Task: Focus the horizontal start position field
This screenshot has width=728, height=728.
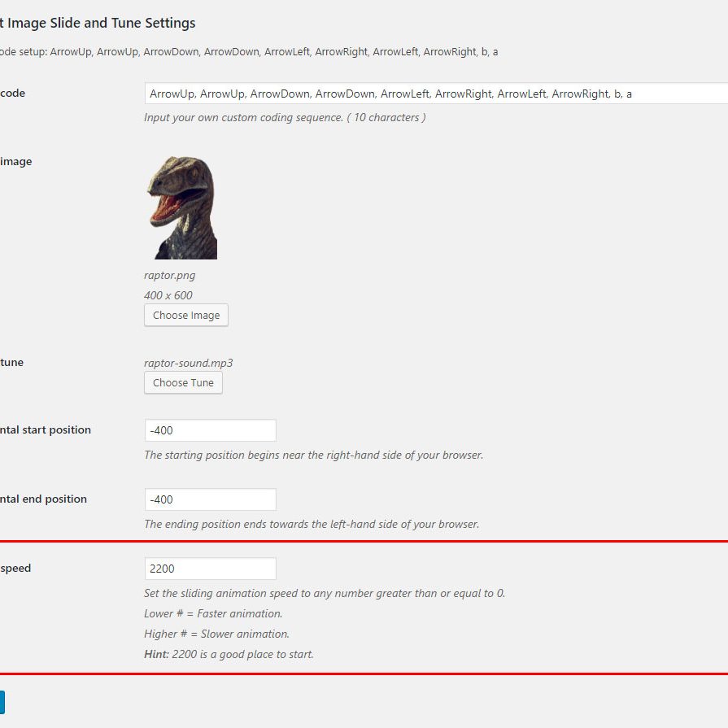Action: (210, 430)
